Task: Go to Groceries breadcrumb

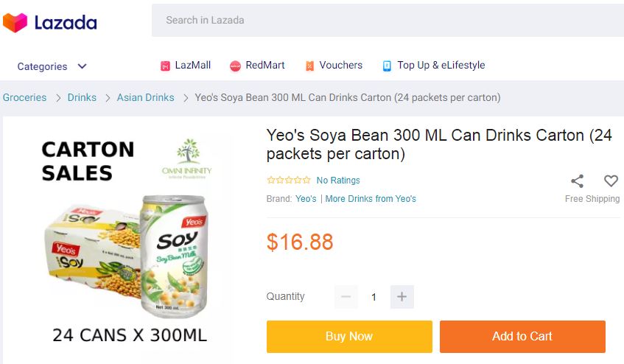Action: point(24,97)
